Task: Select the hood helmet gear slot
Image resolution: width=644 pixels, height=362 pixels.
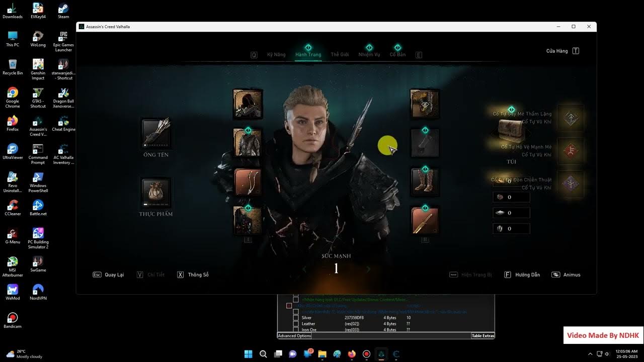Action: click(x=248, y=104)
